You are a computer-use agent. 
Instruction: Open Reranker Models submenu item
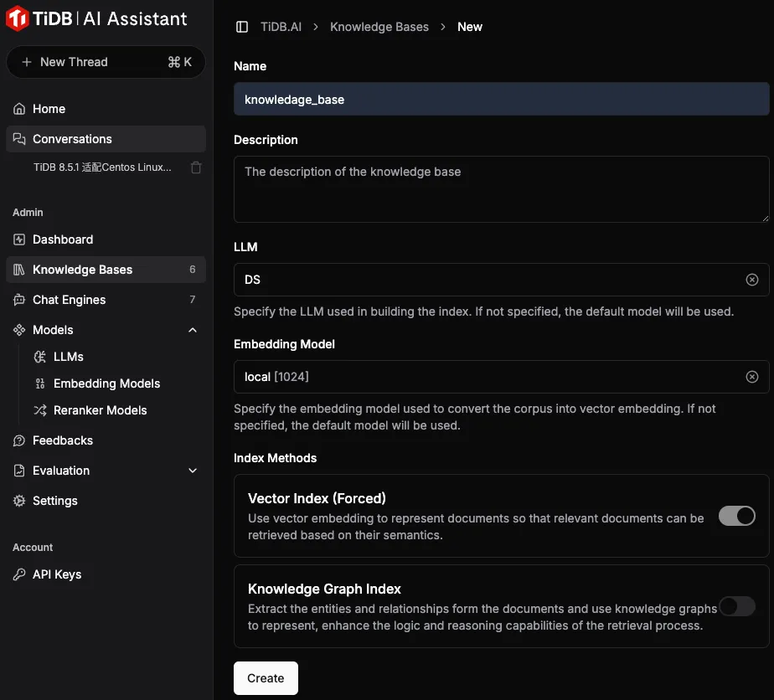100,410
